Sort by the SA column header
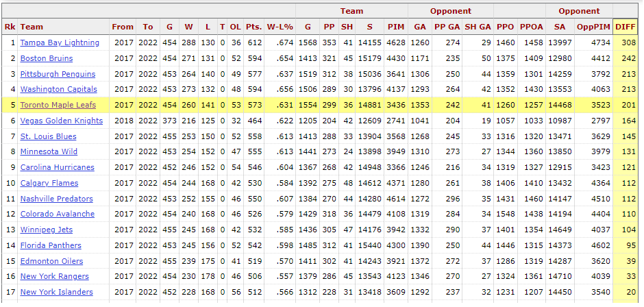644x307 pixels. [560, 27]
